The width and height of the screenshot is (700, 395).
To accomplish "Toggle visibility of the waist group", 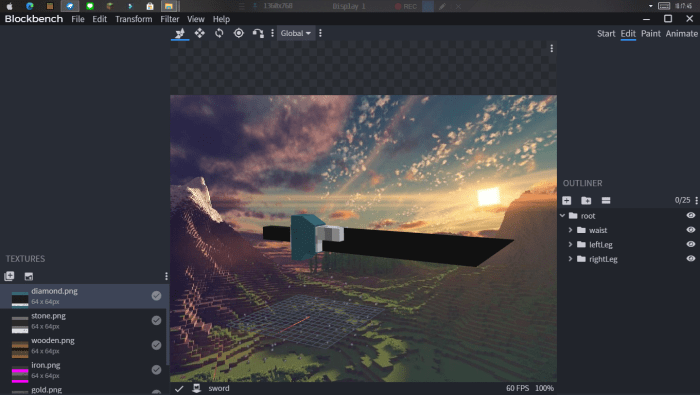I will (x=691, y=230).
